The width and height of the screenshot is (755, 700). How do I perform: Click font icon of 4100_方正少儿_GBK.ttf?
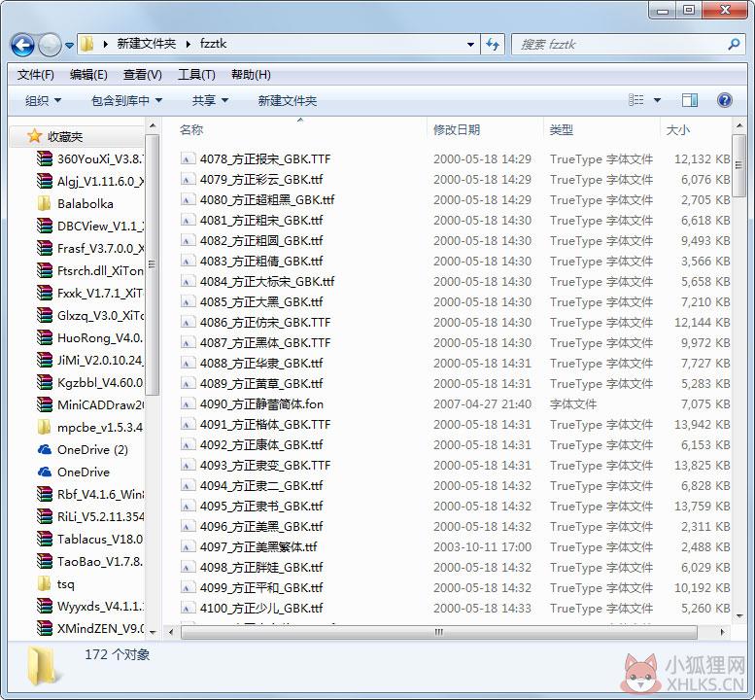(x=188, y=608)
